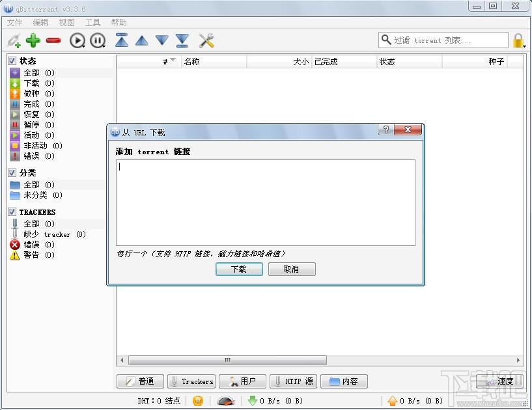Click the scrollbar left arrow
532x410 pixels.
[122, 360]
